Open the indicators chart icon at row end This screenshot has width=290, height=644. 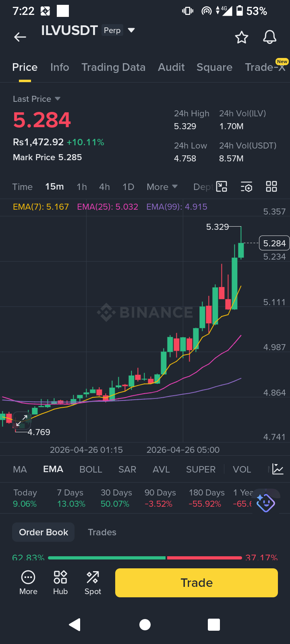[x=278, y=469]
